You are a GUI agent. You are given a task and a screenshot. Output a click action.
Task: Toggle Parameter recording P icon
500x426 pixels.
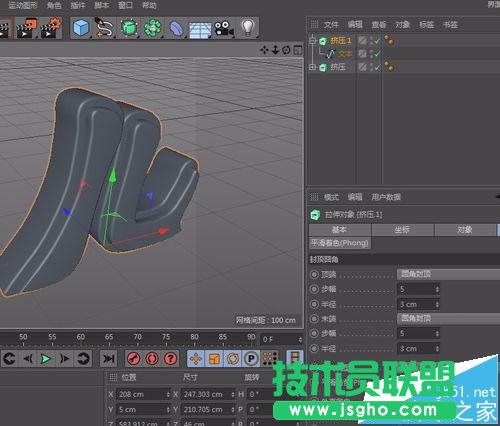tap(251, 359)
